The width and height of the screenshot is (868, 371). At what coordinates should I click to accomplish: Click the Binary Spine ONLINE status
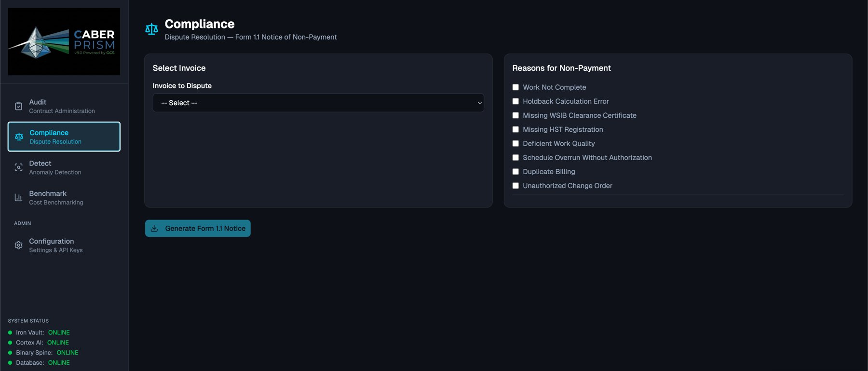68,353
